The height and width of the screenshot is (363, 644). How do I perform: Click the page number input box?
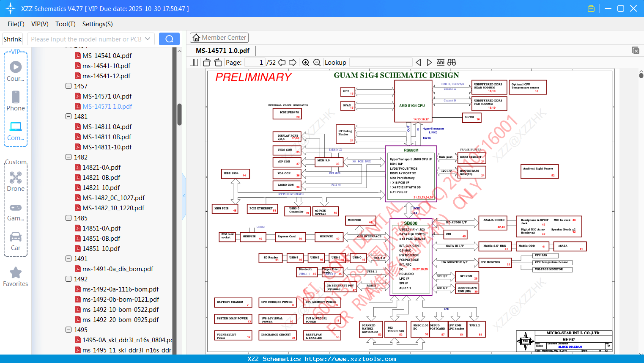pyautogui.click(x=255, y=62)
